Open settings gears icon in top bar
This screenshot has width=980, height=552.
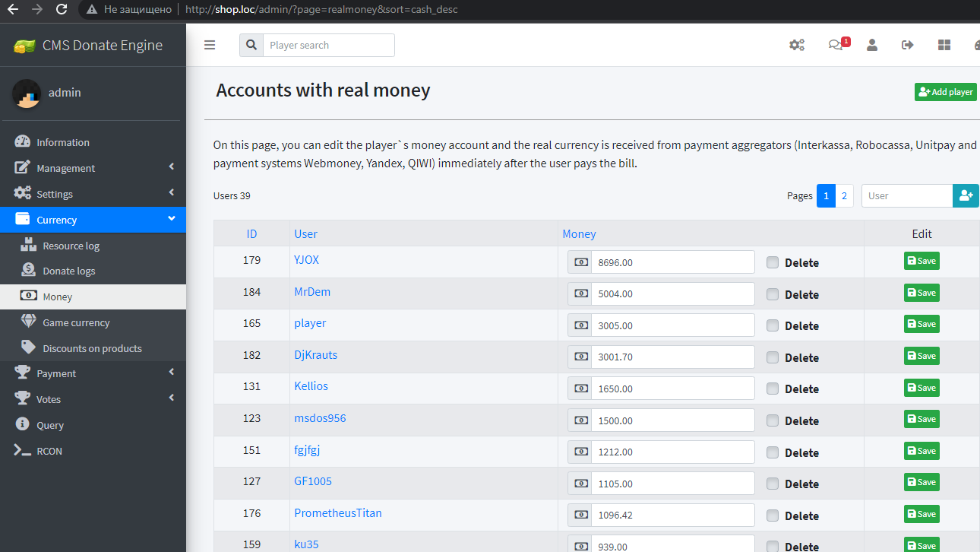tap(796, 45)
